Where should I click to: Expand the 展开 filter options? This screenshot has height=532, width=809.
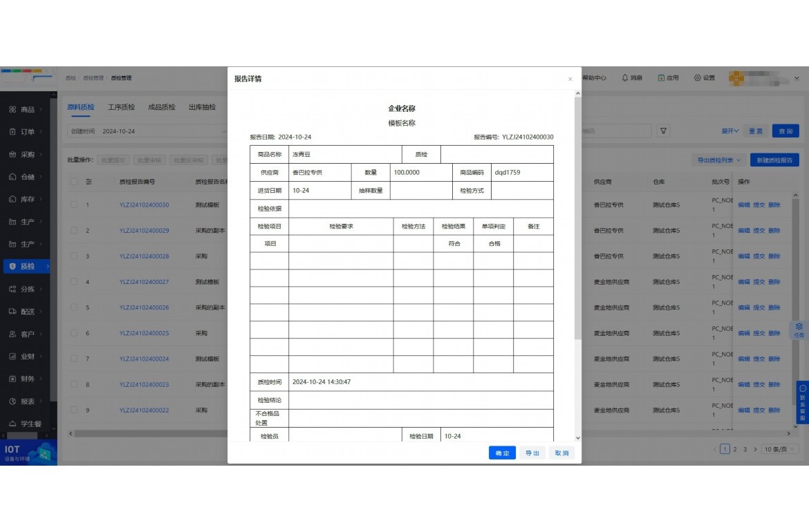tap(729, 131)
